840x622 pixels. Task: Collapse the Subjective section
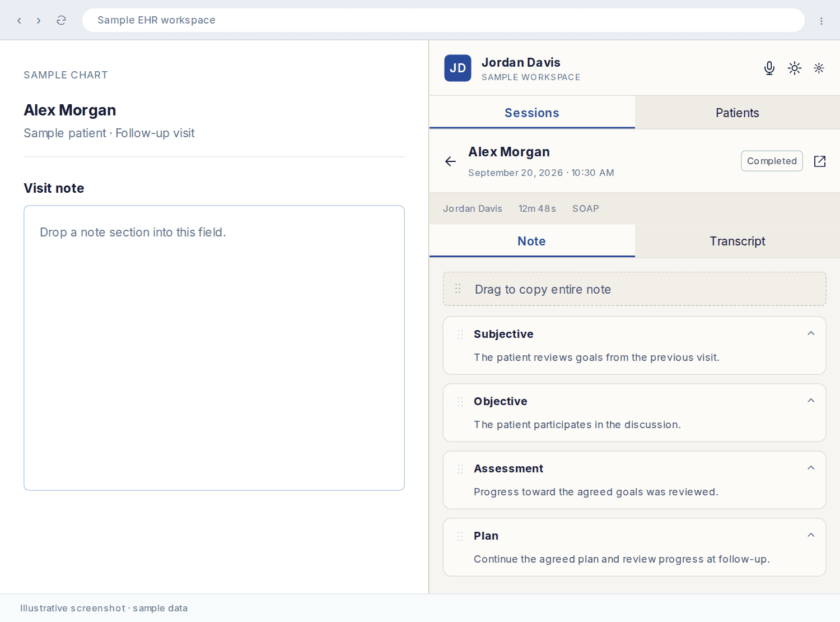[x=811, y=333]
